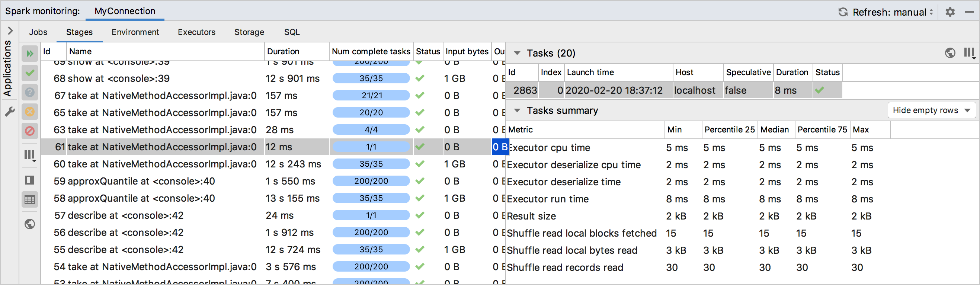This screenshot has width=980, height=285.
Task: Toggle the failed stages filter (orange X)
Action: click(30, 112)
